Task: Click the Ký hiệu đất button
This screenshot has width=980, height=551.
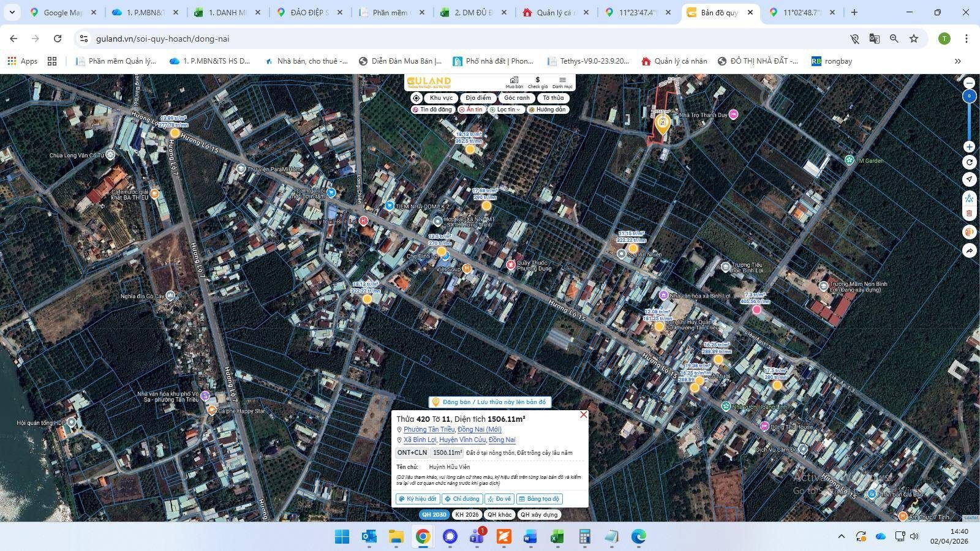Action: tap(418, 499)
